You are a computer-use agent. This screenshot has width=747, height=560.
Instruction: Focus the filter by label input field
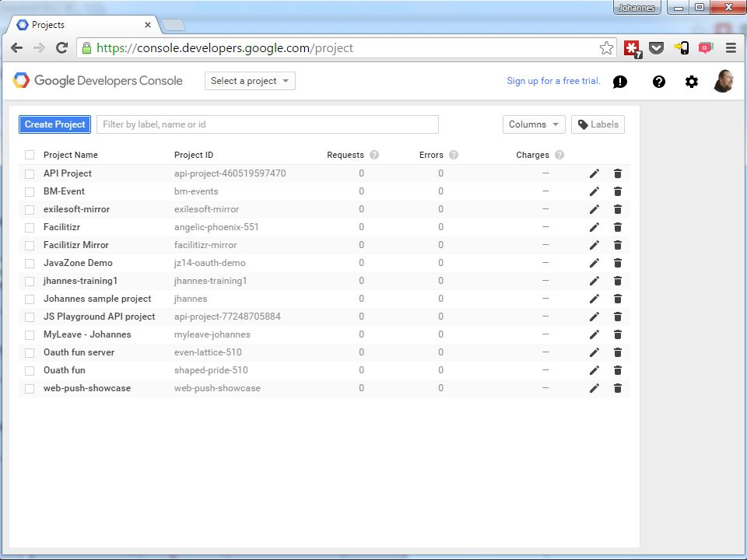[x=267, y=124]
